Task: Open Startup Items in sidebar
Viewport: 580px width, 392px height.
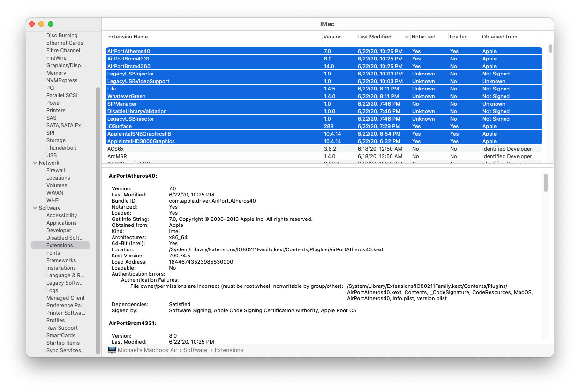Action: coord(63,343)
